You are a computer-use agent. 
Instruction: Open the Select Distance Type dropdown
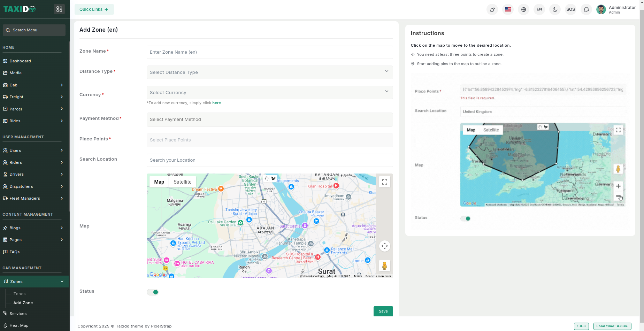pyautogui.click(x=269, y=72)
